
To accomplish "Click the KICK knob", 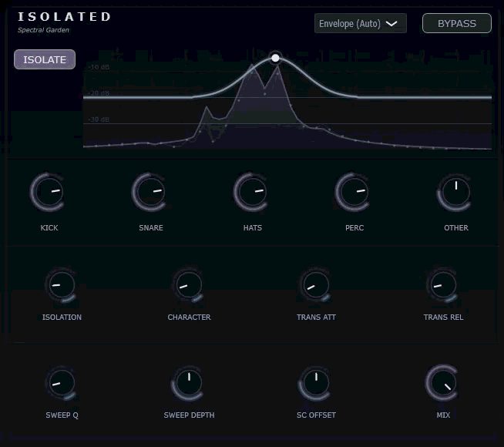I will click(48, 192).
